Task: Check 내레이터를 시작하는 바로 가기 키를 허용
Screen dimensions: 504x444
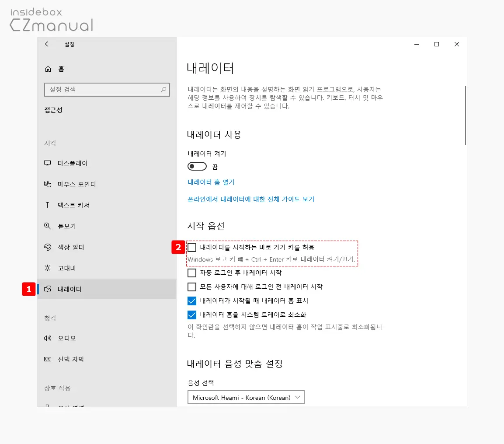Action: pos(192,248)
